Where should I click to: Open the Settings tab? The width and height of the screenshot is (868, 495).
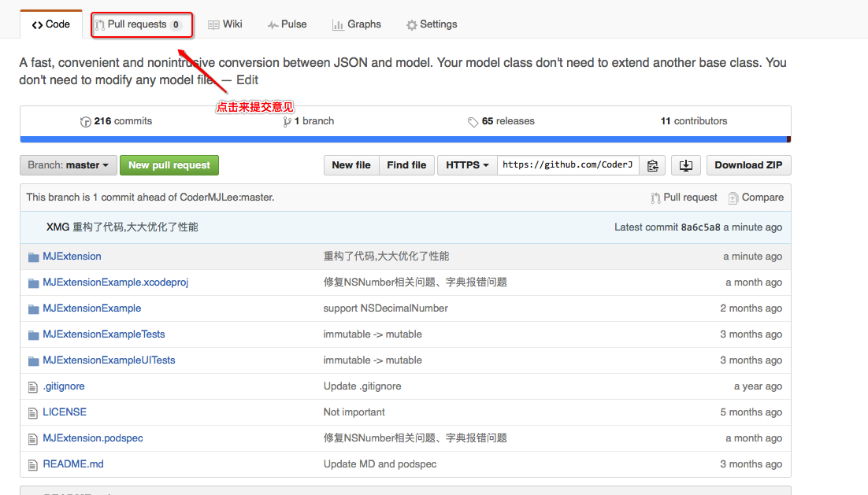tap(432, 24)
